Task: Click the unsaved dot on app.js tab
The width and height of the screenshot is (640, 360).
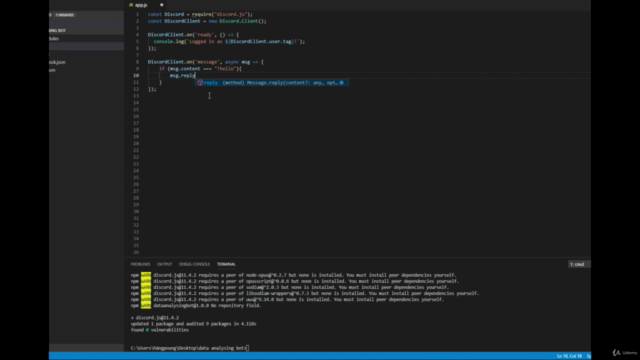Action: 162,5
